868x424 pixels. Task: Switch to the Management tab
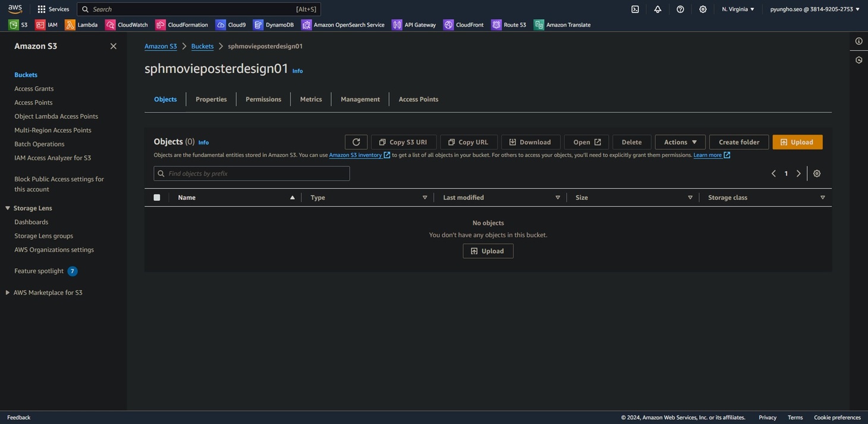[360, 99]
